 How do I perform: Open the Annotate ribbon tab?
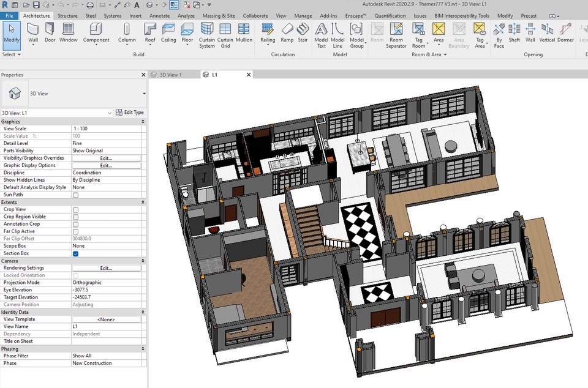159,16
